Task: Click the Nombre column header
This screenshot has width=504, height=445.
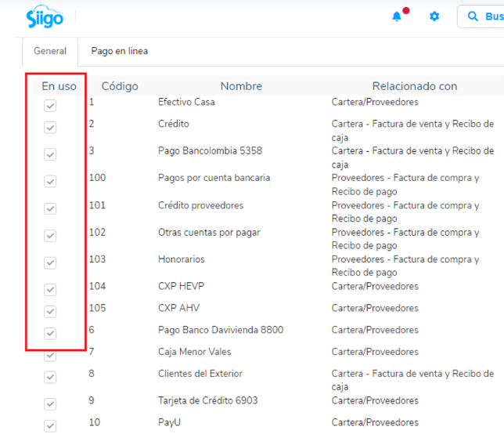Action: point(241,86)
